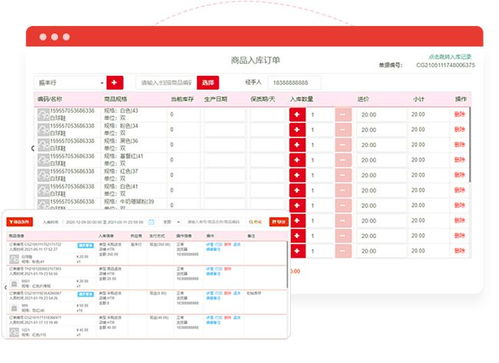Click product thumbnail of the 白色/43 row

43,115
